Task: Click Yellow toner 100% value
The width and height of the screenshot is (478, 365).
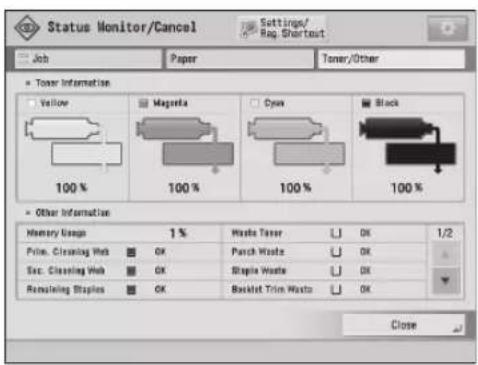Action: 71,188
